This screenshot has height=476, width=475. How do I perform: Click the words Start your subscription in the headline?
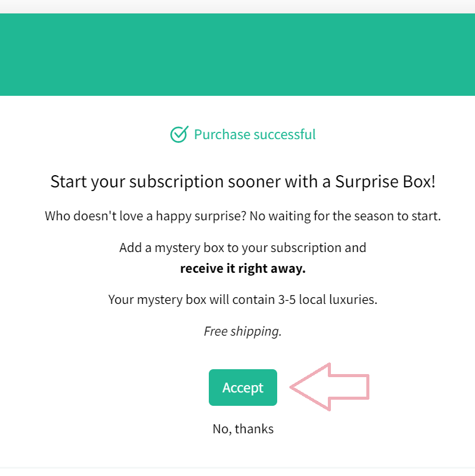[x=137, y=182]
